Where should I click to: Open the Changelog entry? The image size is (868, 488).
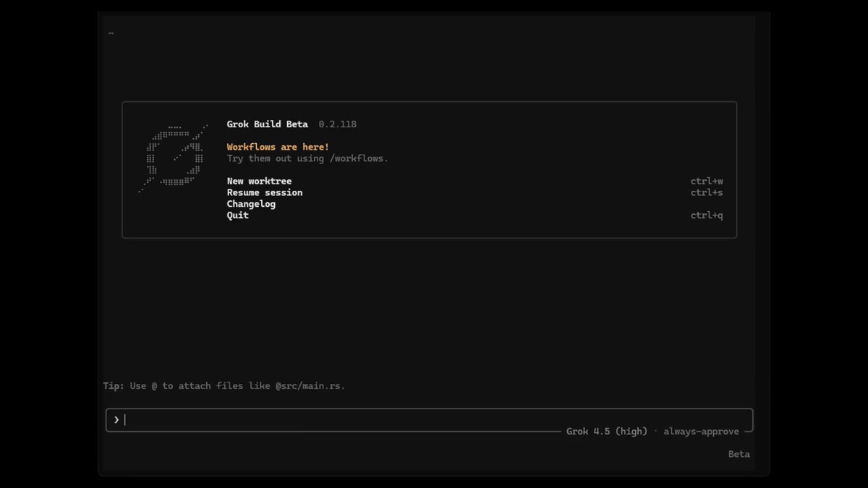point(251,204)
